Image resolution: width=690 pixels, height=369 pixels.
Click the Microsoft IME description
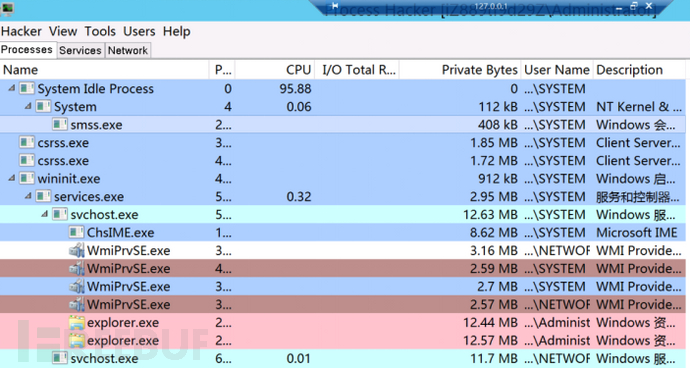[636, 232]
